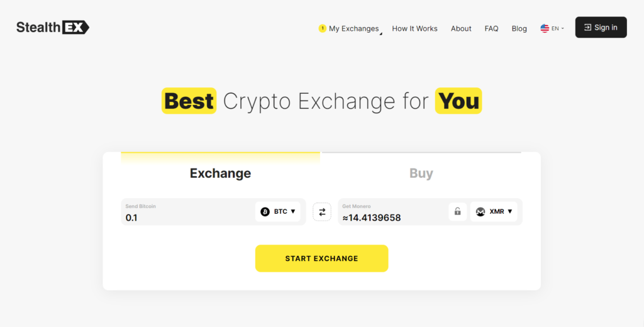
Task: Click the yellow notification badge on My Exchanges
Action: click(x=323, y=28)
